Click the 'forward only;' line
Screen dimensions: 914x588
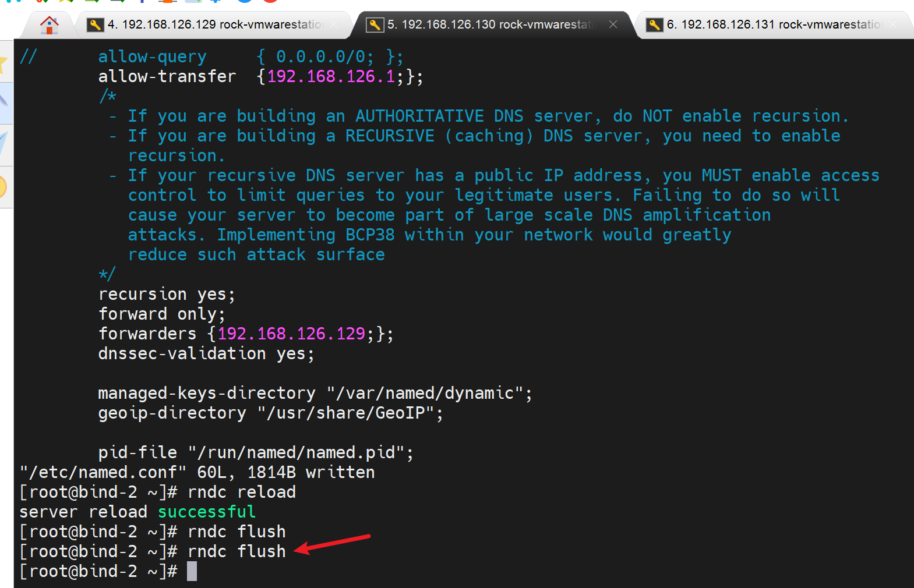tap(161, 314)
